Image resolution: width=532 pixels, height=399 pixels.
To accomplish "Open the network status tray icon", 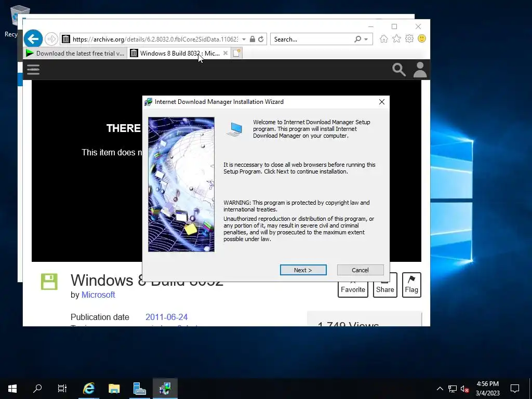I will click(453, 389).
